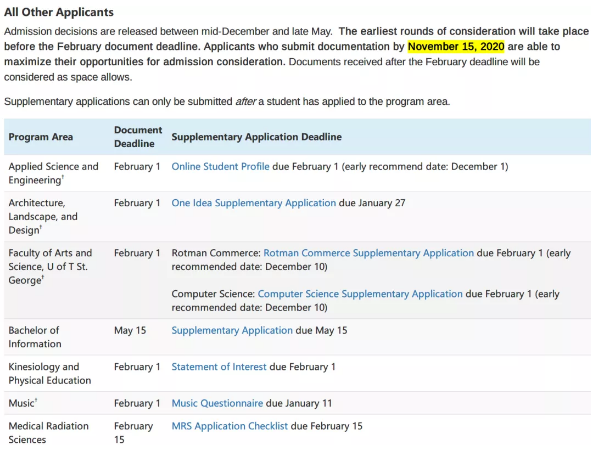Open Bachelor of Information Supplementary Application link
Image resolution: width=591 pixels, height=453 pixels.
[232, 330]
